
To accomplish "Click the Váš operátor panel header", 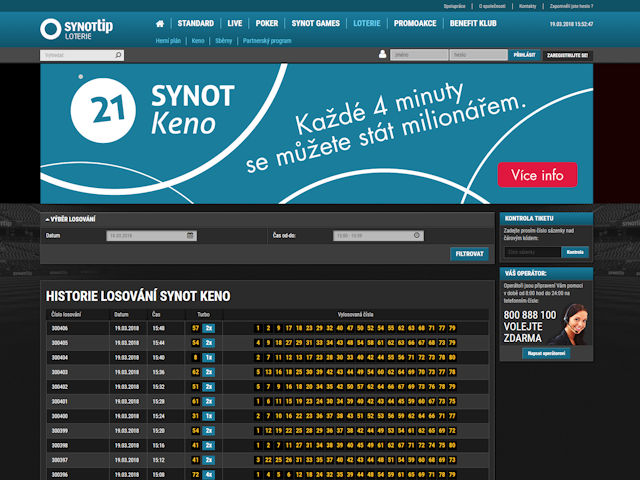I will [x=546, y=273].
